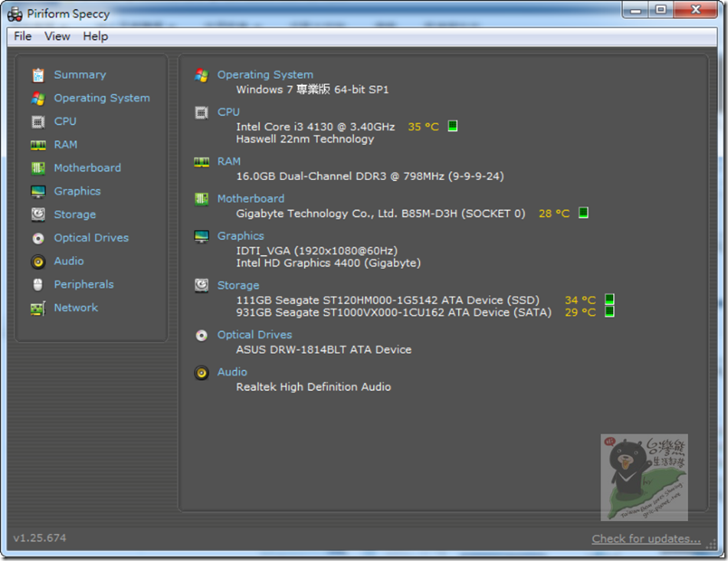728x561 pixels.
Task: Show RAM details from sidebar
Action: [65, 144]
